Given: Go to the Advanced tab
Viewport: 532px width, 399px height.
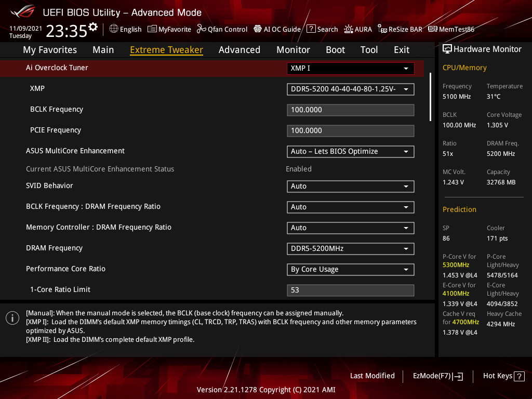Looking at the screenshot, I should pos(240,50).
